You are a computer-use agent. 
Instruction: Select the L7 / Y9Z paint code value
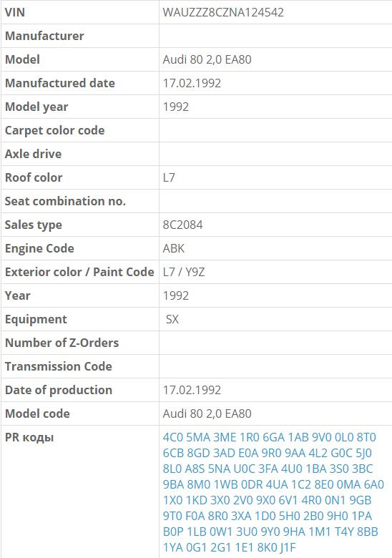[x=184, y=272]
